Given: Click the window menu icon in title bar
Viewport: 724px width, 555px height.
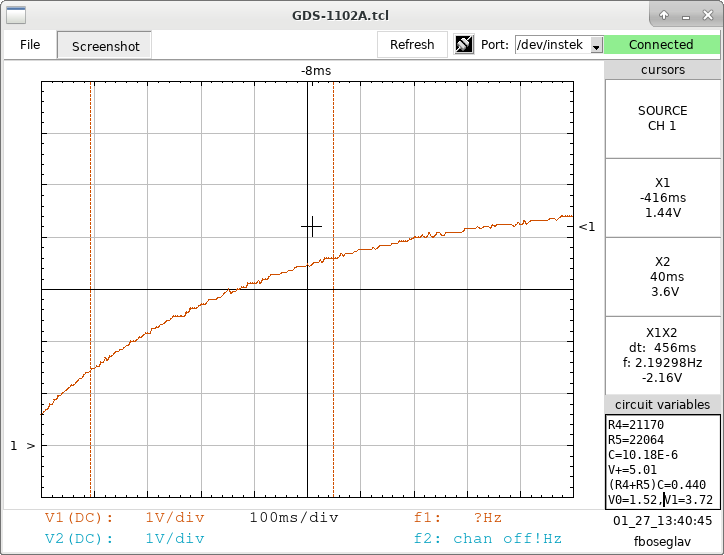Looking at the screenshot, I should tap(14, 15).
